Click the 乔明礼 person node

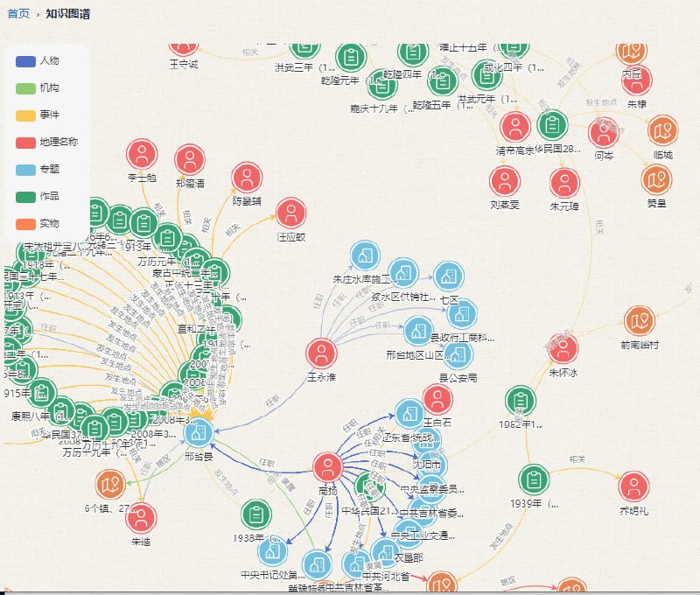pyautogui.click(x=634, y=486)
